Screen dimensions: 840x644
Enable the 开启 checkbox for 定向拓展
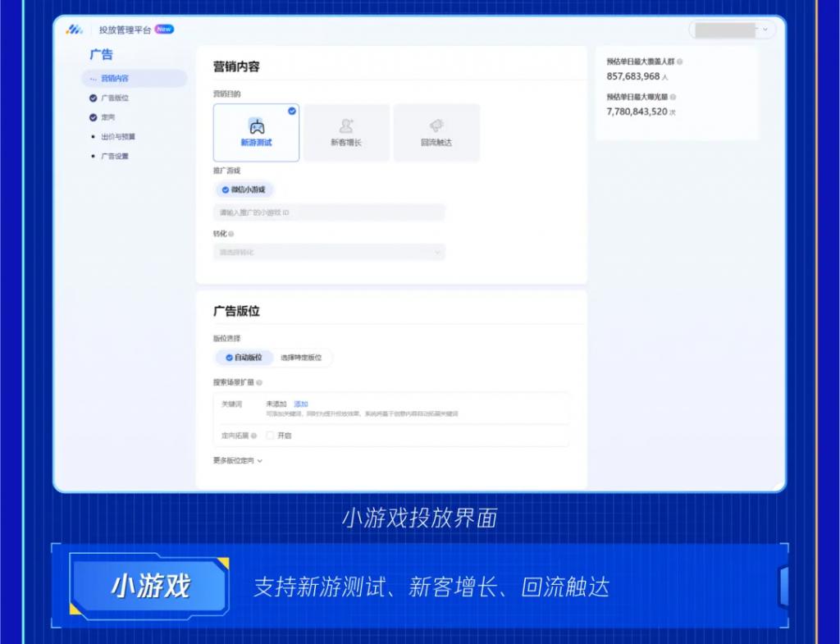coord(270,436)
